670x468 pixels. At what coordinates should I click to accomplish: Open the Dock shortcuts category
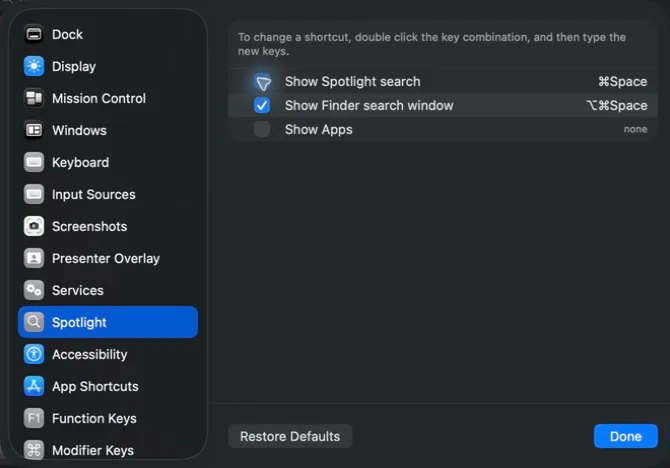[x=108, y=34]
